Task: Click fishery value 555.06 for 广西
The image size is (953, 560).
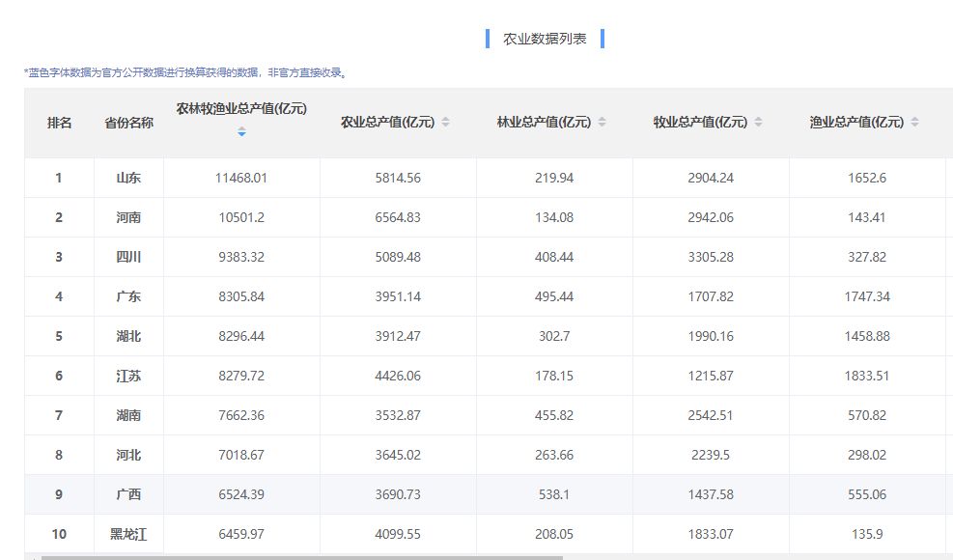Action: (867, 494)
